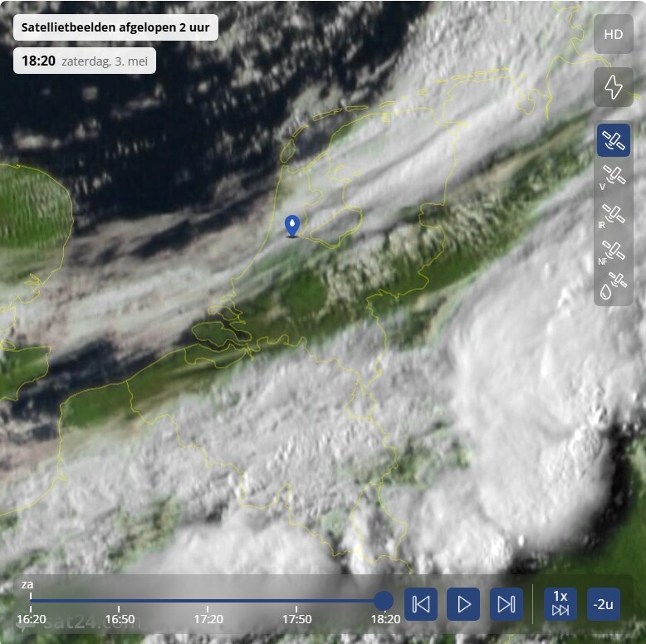
Task: Click the blue location pin marker
Action: [292, 226]
